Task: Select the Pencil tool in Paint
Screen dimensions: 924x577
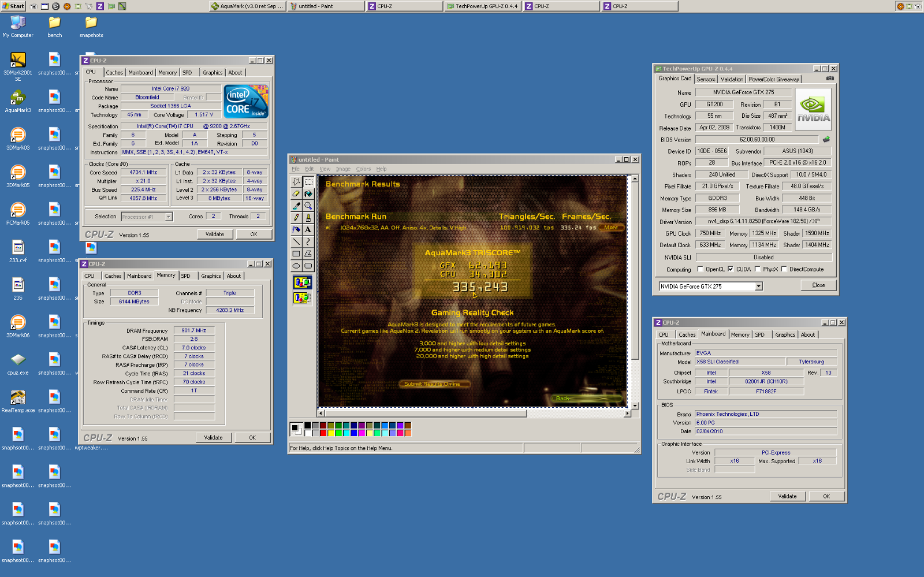Action: pyautogui.click(x=296, y=218)
